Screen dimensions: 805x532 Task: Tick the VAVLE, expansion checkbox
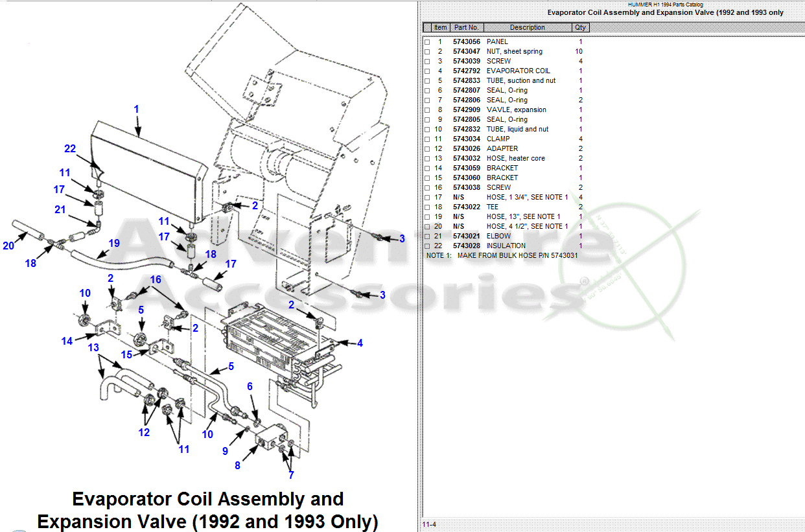427,110
